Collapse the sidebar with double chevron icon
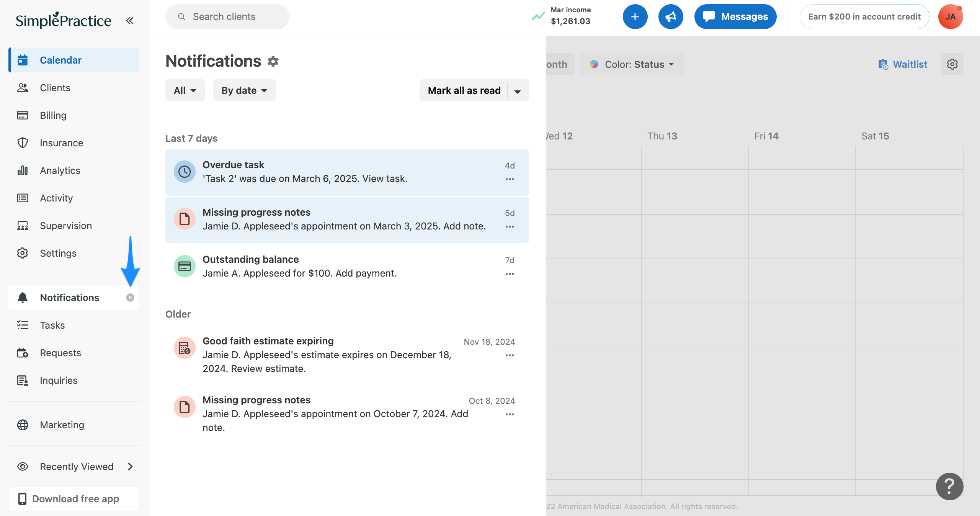This screenshot has width=980, height=516. tap(130, 20)
